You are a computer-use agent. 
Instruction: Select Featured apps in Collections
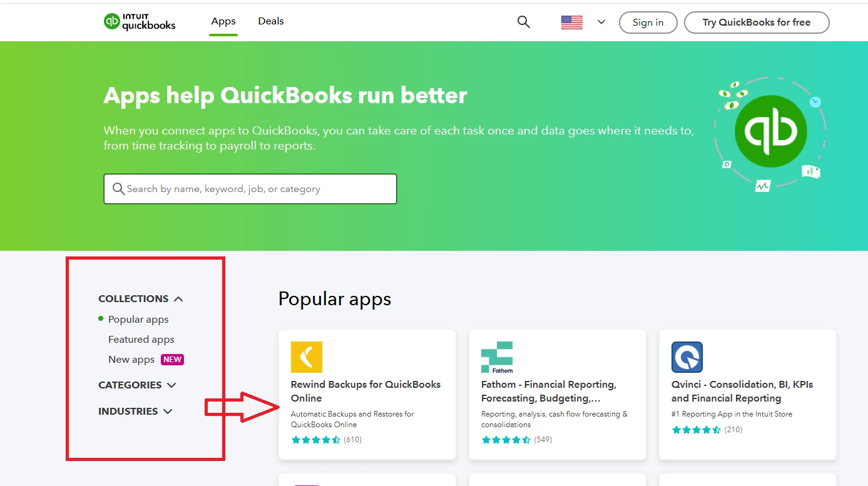(x=141, y=340)
